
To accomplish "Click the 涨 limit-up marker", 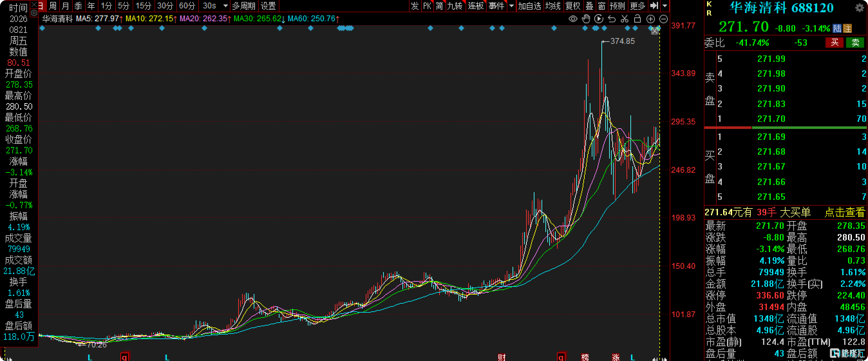I will tap(616, 357).
